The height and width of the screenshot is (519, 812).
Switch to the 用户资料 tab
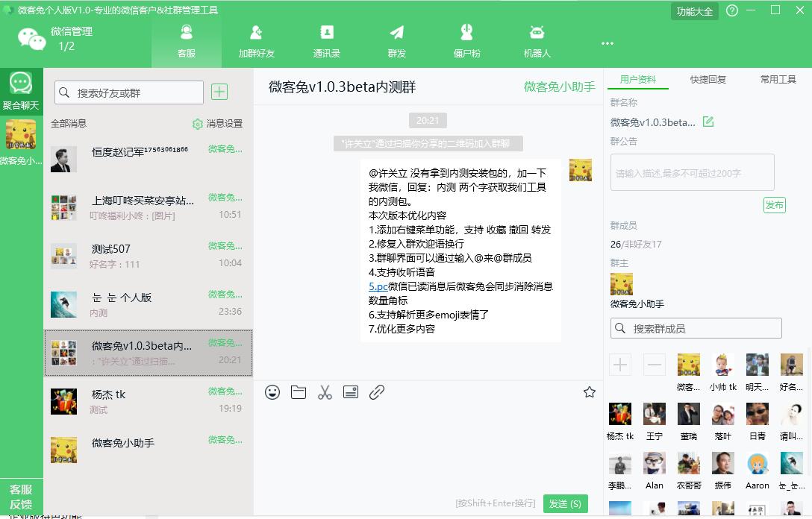tap(638, 80)
